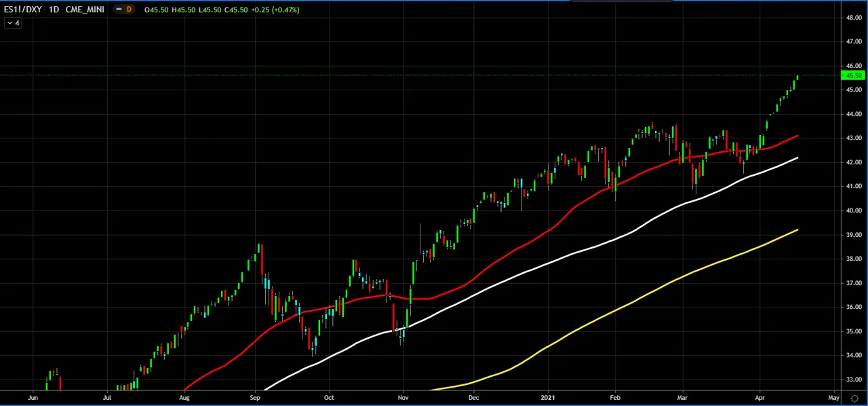The height and width of the screenshot is (406, 868).
Task: Click the CME_MINI exchange label
Action: [85, 10]
